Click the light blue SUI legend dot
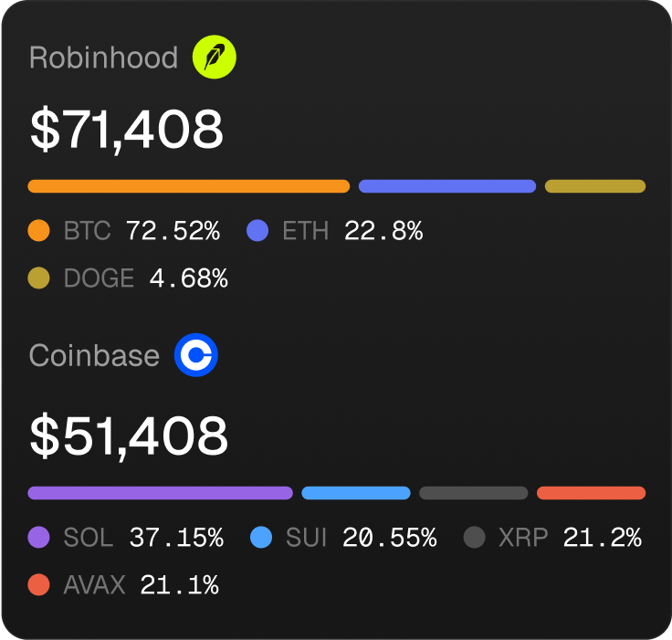This screenshot has height=640, width=672. tap(261, 538)
